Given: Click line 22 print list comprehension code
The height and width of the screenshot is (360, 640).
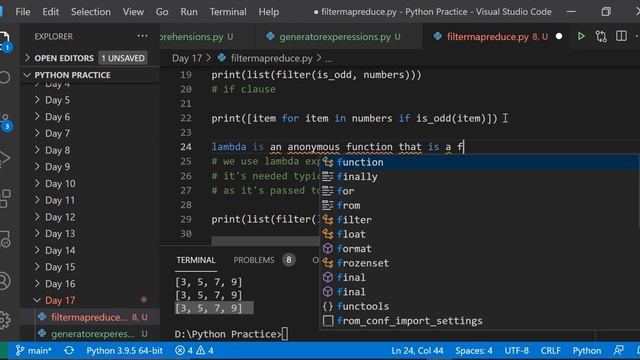Looking at the screenshot, I should tap(354, 118).
